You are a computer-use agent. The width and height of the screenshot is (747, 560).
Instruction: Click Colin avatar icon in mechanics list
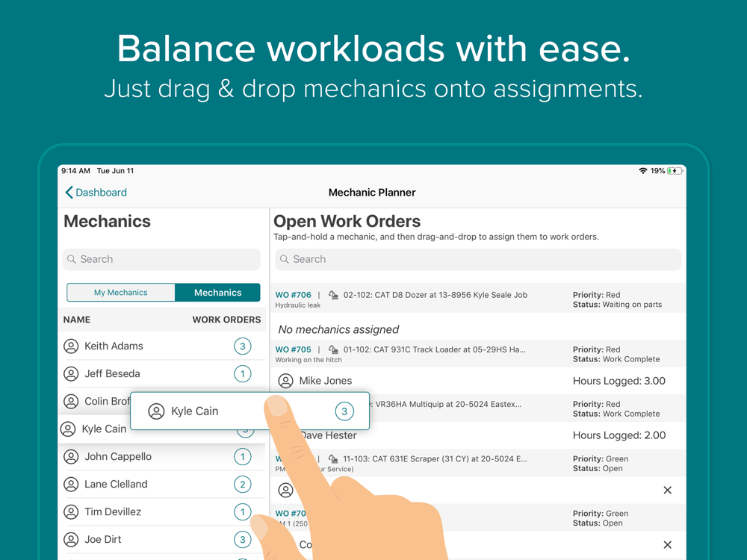coord(71,402)
